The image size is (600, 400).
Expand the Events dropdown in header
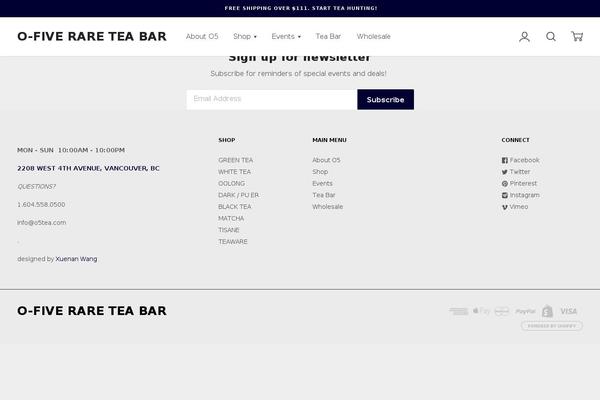[x=286, y=36]
